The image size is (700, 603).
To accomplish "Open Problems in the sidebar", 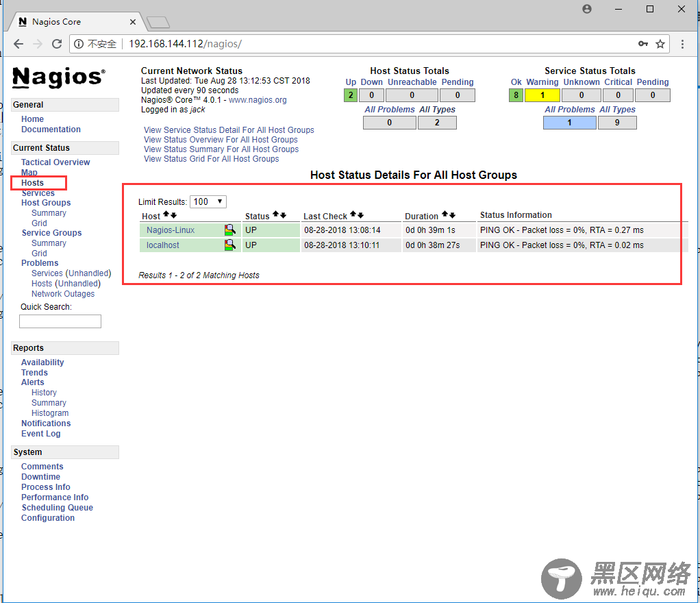I will point(40,262).
